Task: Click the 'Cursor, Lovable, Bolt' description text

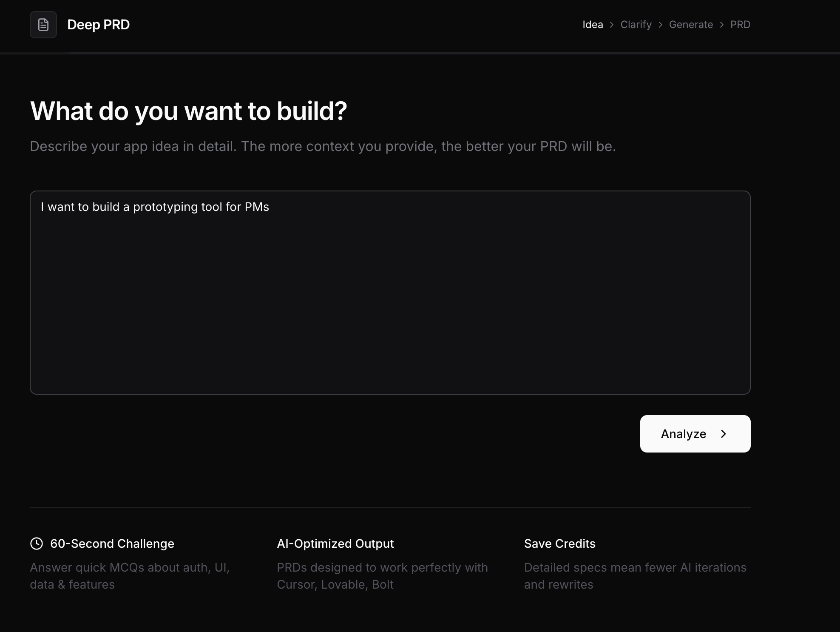Action: click(x=335, y=584)
